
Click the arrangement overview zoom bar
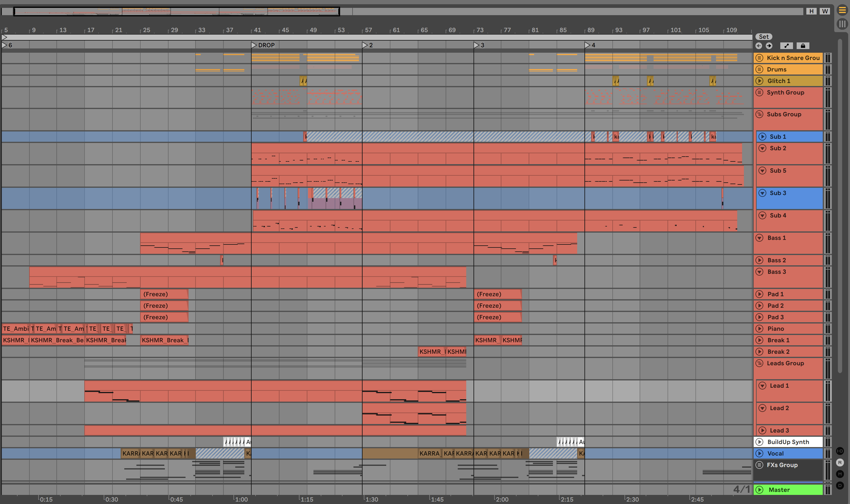pos(176,12)
